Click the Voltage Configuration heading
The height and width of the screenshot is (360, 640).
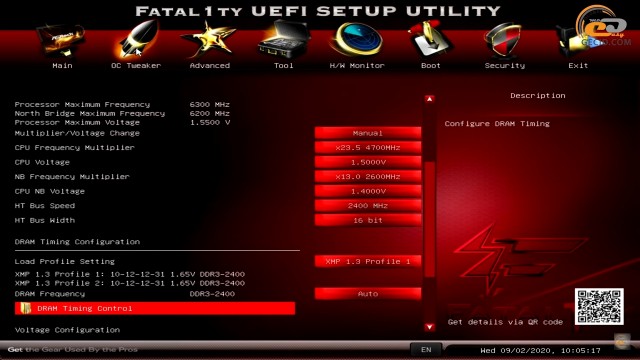[67, 330]
